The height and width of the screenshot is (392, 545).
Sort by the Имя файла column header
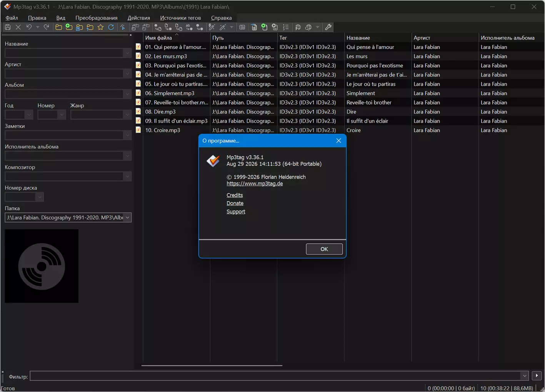point(177,38)
